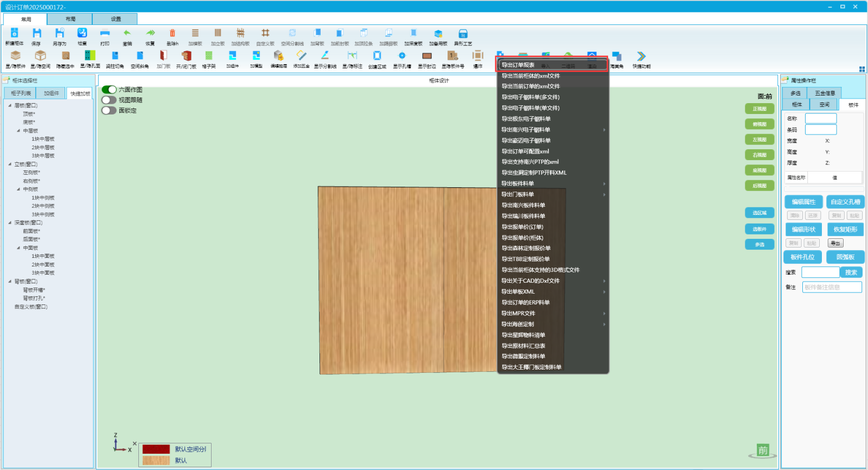Click the 显/隐孔面 icon

(x=90, y=56)
